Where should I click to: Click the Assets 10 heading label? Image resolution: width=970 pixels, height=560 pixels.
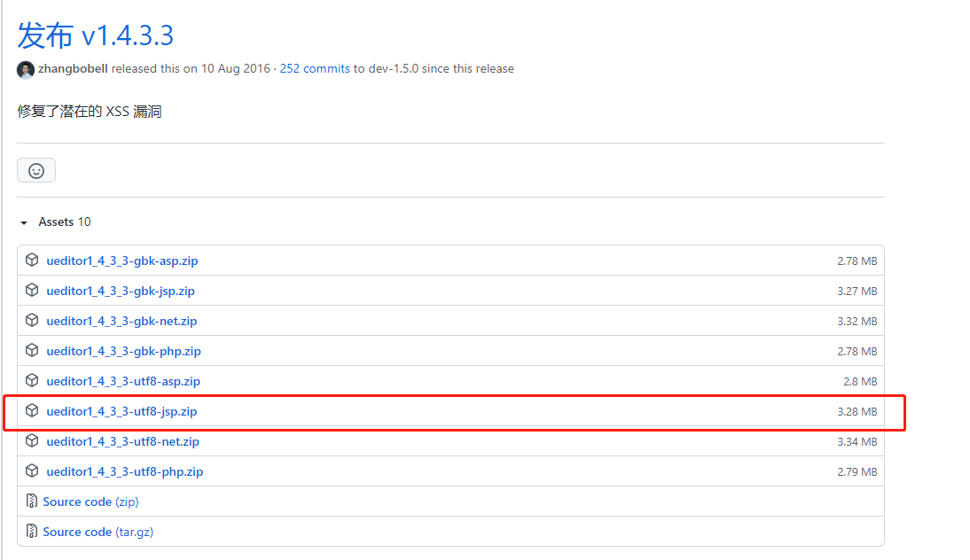(65, 222)
